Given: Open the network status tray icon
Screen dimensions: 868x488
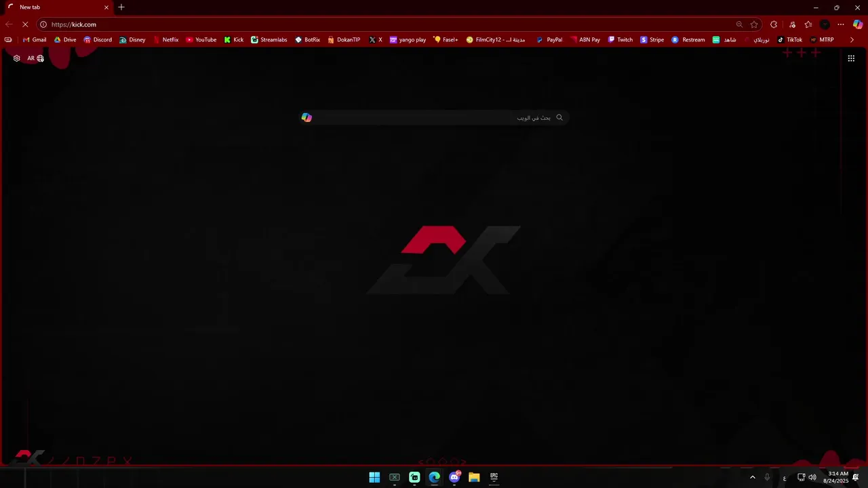Looking at the screenshot, I should (801, 477).
